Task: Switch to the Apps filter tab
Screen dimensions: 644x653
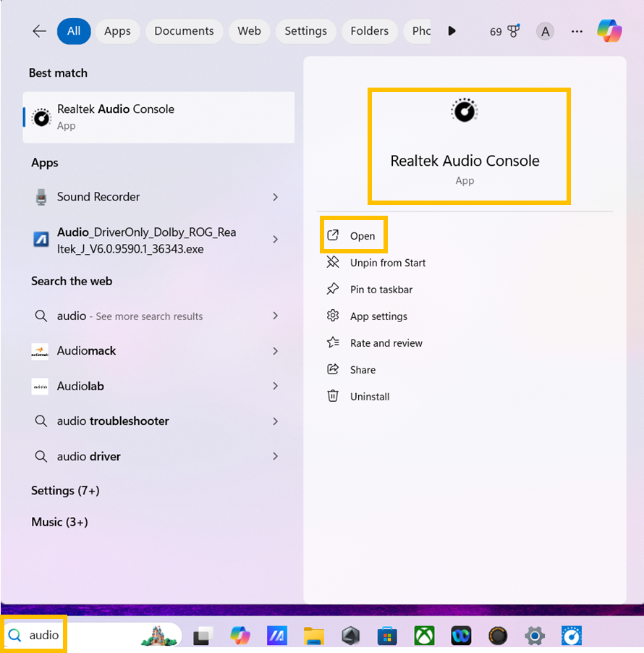Action: point(117,31)
